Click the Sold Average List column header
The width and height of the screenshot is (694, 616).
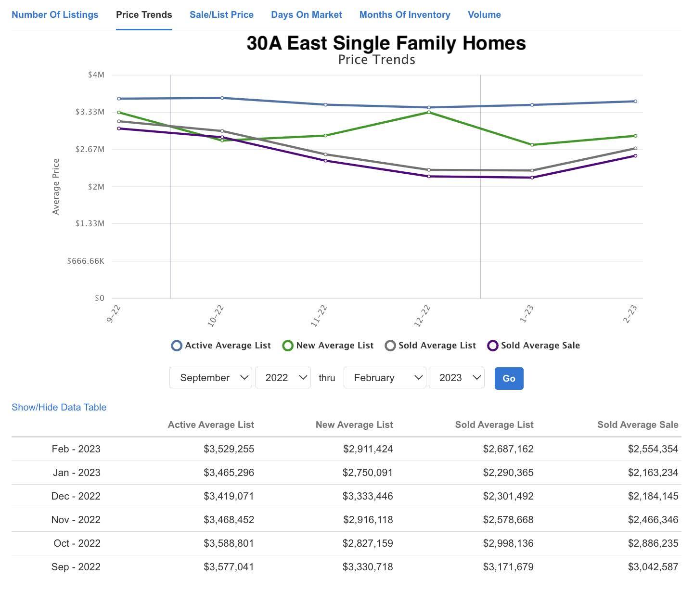[494, 425]
